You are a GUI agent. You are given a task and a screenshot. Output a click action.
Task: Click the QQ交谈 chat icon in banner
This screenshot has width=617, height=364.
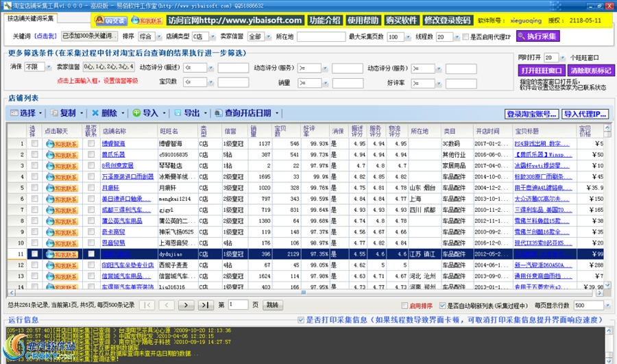click(x=110, y=20)
